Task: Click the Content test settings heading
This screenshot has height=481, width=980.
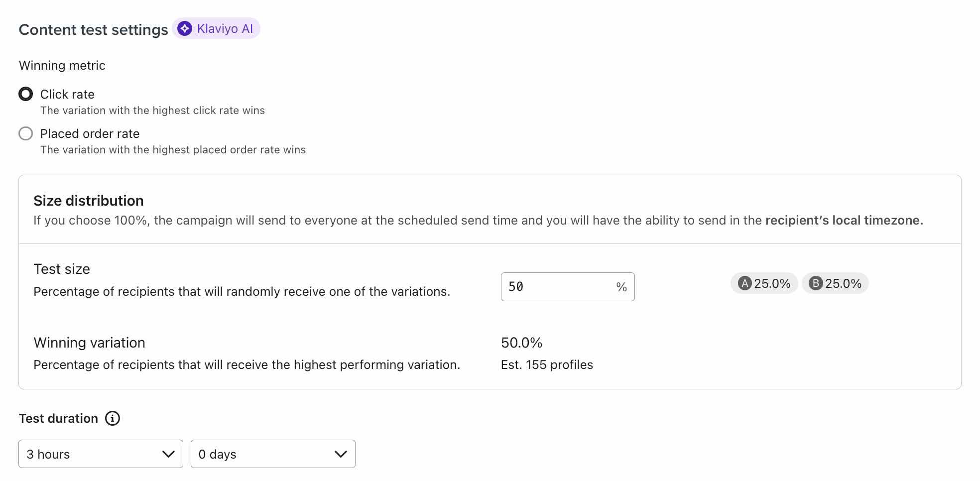Action: tap(93, 29)
